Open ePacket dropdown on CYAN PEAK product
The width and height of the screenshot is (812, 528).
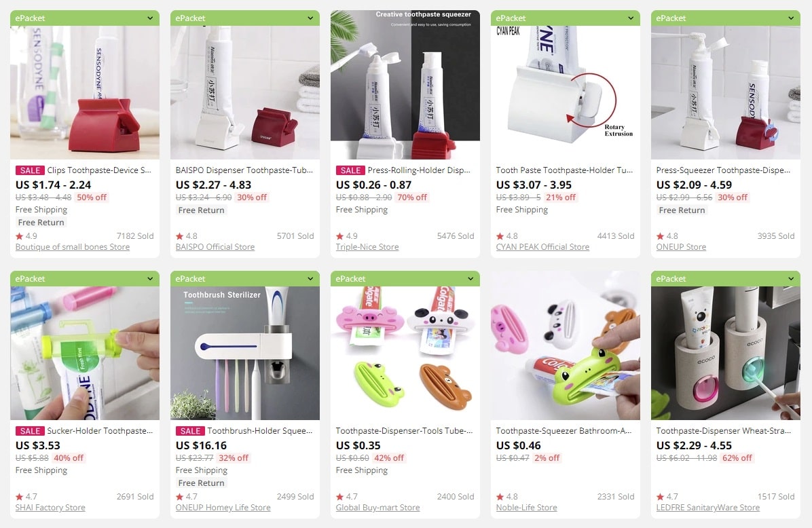[x=631, y=18]
